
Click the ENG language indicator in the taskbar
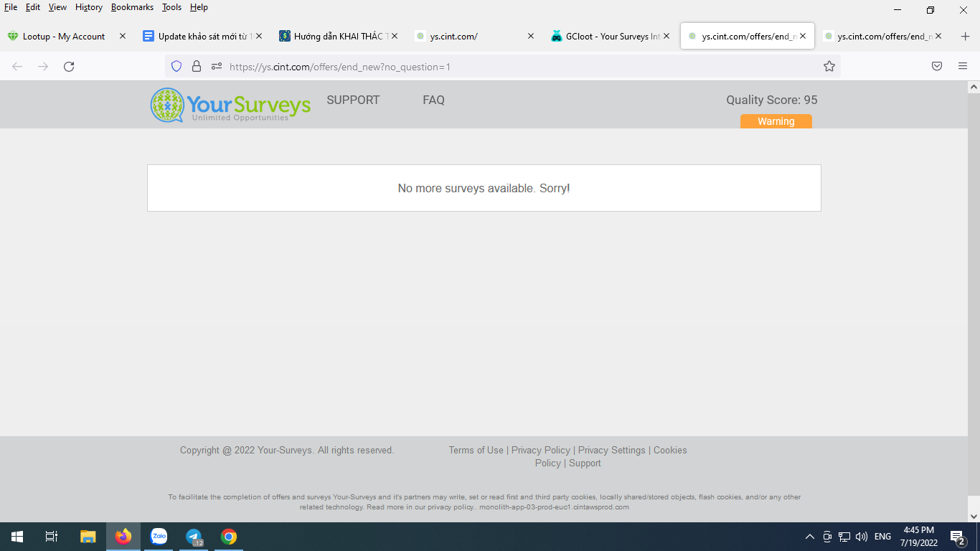[x=882, y=537]
